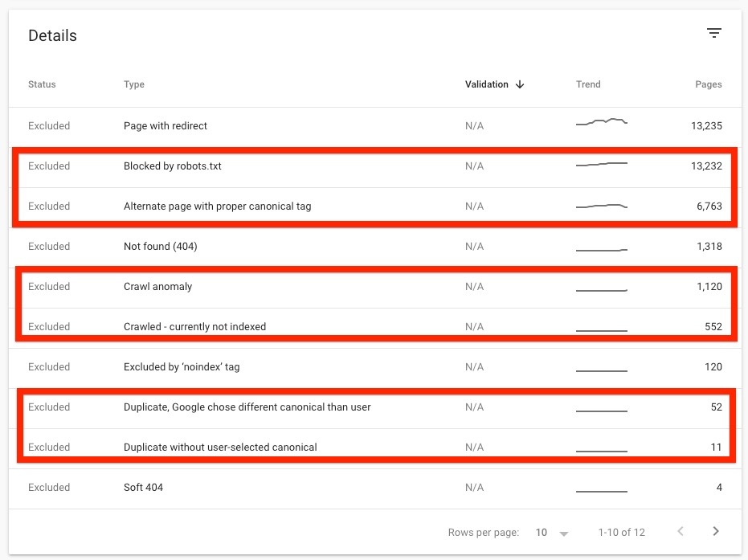The image size is (748, 560).
Task: Sort by the Validation column header
Action: click(487, 84)
